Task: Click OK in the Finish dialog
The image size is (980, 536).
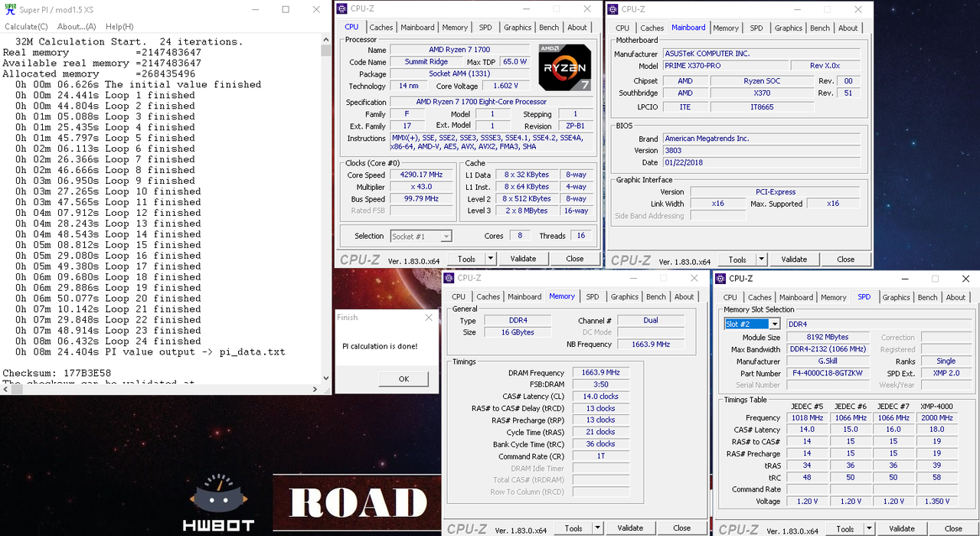Action: pyautogui.click(x=403, y=378)
